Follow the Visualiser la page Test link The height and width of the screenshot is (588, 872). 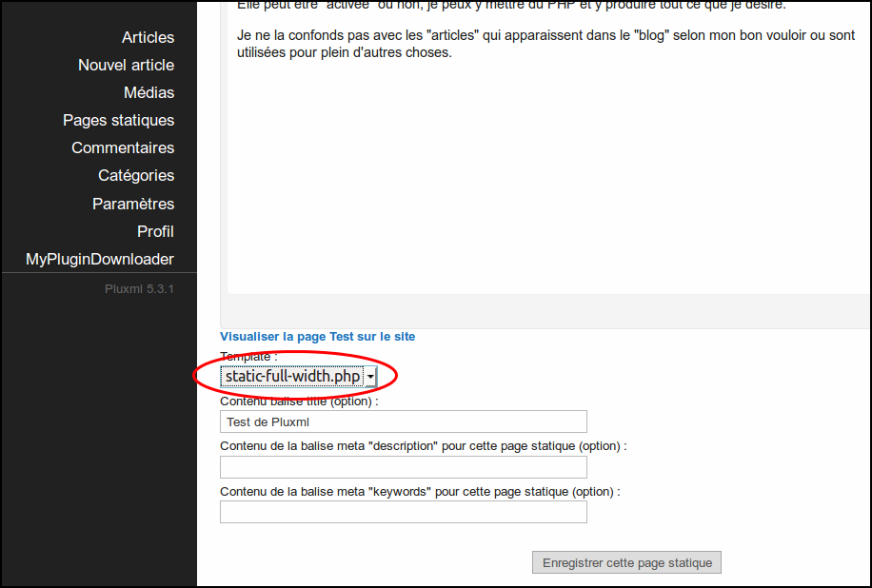click(x=317, y=337)
